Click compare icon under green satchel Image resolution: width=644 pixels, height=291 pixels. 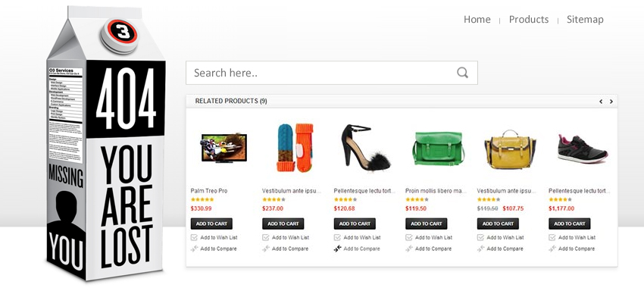pyautogui.click(x=409, y=249)
